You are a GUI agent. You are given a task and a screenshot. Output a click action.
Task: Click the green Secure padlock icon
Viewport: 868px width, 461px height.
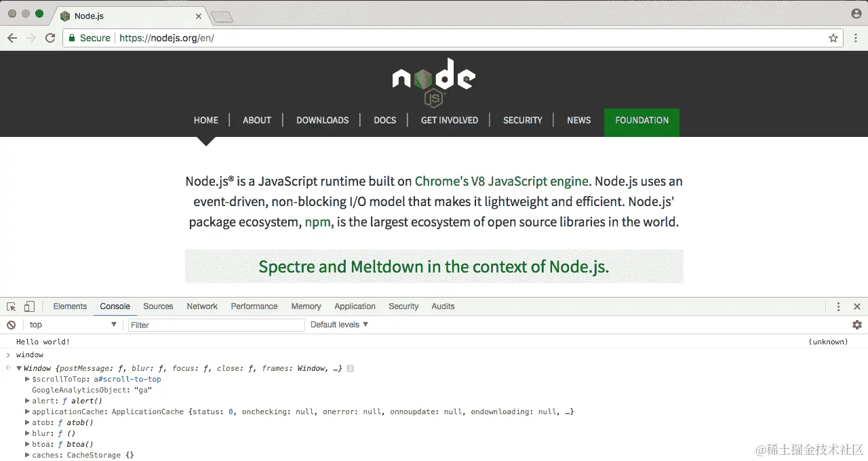[x=71, y=38]
